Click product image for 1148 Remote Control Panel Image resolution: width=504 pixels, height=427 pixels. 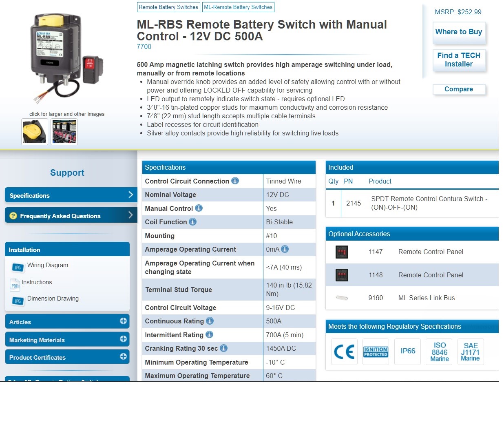tap(342, 275)
